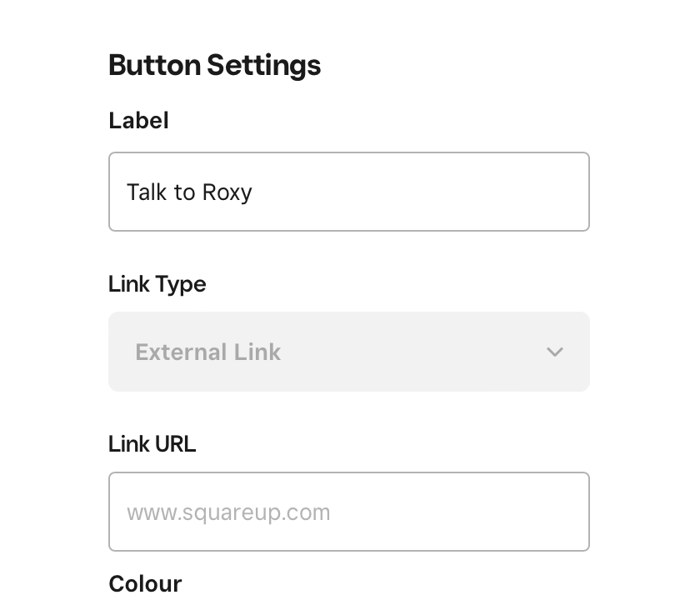Viewport: 700px width, 600px height.
Task: Click the www.squareup.com placeholder text
Action: pos(228,512)
